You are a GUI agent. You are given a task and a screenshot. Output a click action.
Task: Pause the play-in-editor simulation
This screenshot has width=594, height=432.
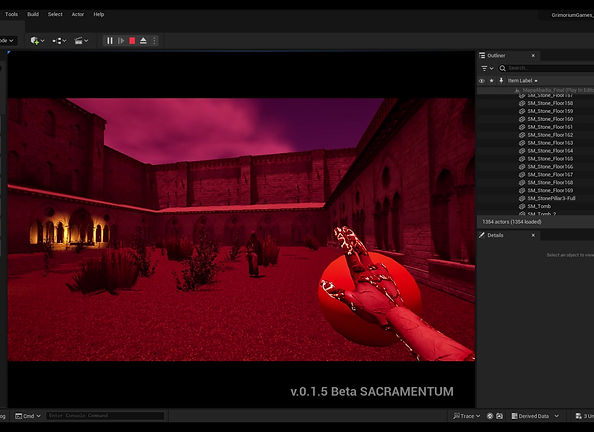109,41
